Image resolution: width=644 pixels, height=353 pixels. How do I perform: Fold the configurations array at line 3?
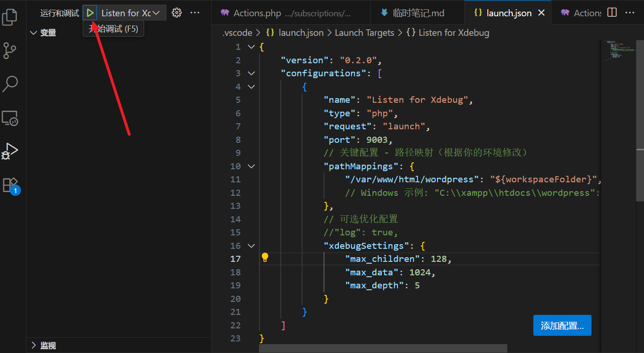pyautogui.click(x=251, y=73)
